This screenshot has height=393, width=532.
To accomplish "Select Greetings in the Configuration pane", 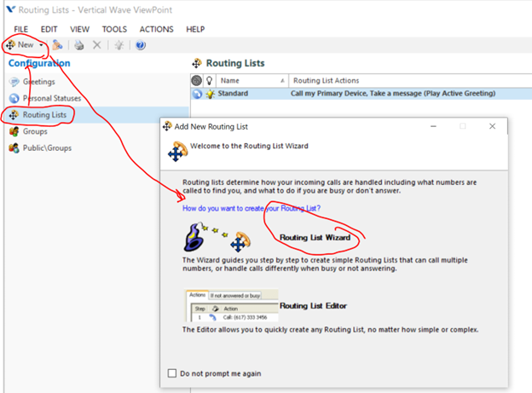I will tap(39, 82).
